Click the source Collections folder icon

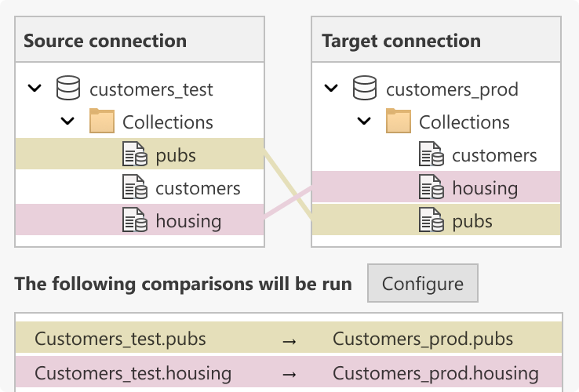pyautogui.click(x=102, y=121)
